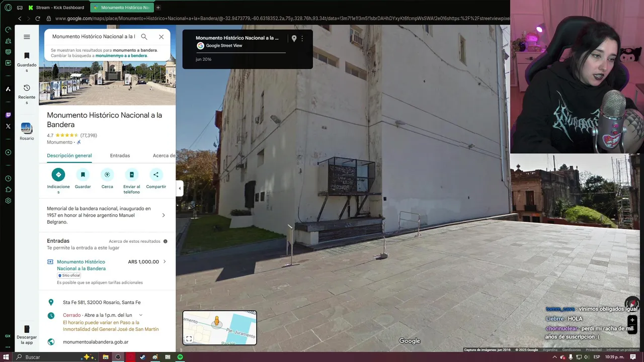
Task: Open the volume control in system tray
Action: coord(586,357)
